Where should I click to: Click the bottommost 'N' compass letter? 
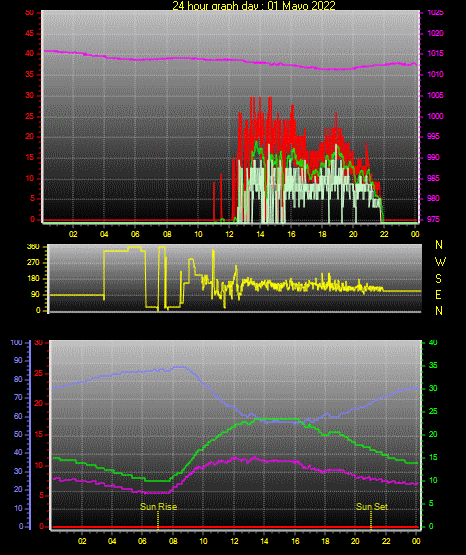(x=439, y=311)
